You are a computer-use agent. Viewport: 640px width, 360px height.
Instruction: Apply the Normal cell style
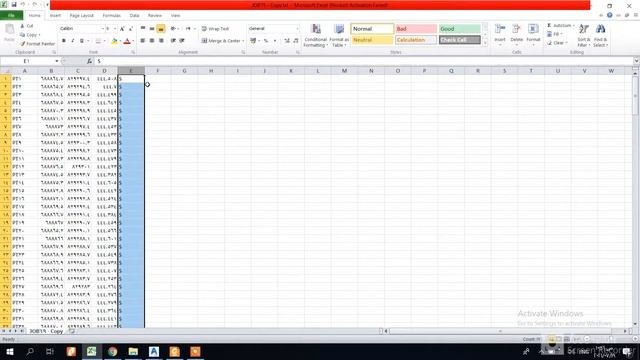pos(372,29)
